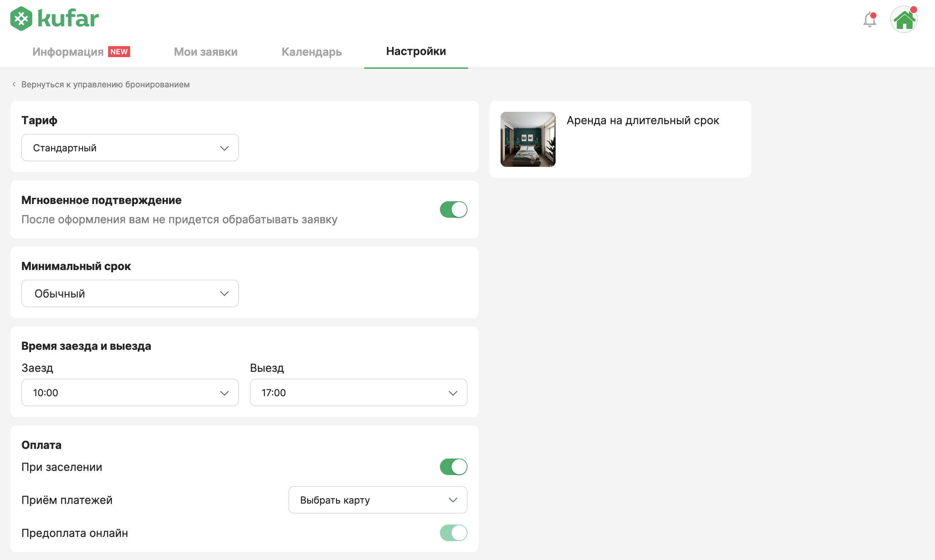Open the Мои заявки tab
This screenshot has height=560, width=935.
pyautogui.click(x=206, y=52)
